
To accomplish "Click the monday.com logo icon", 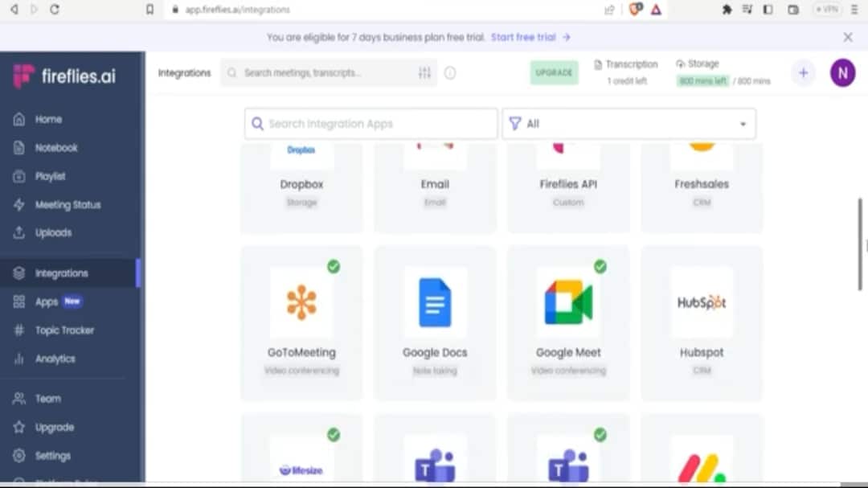I will [x=702, y=468].
